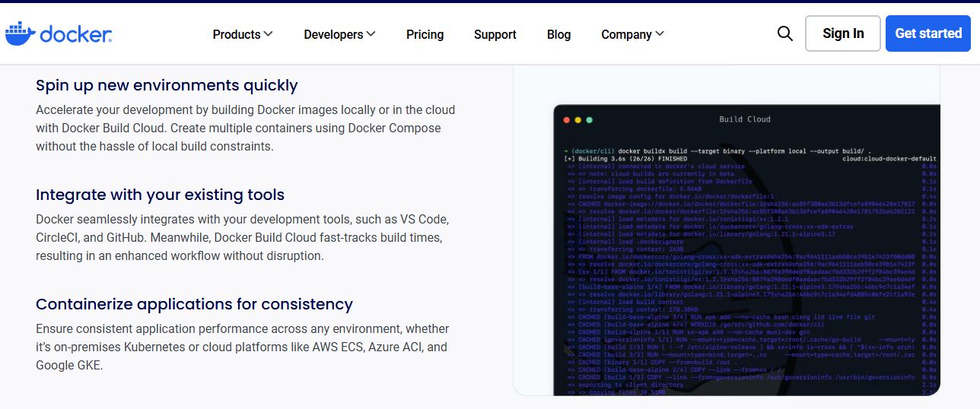Click the Build Cloud terminal screenshot
Screen dimensions: 980x409
pos(746,250)
